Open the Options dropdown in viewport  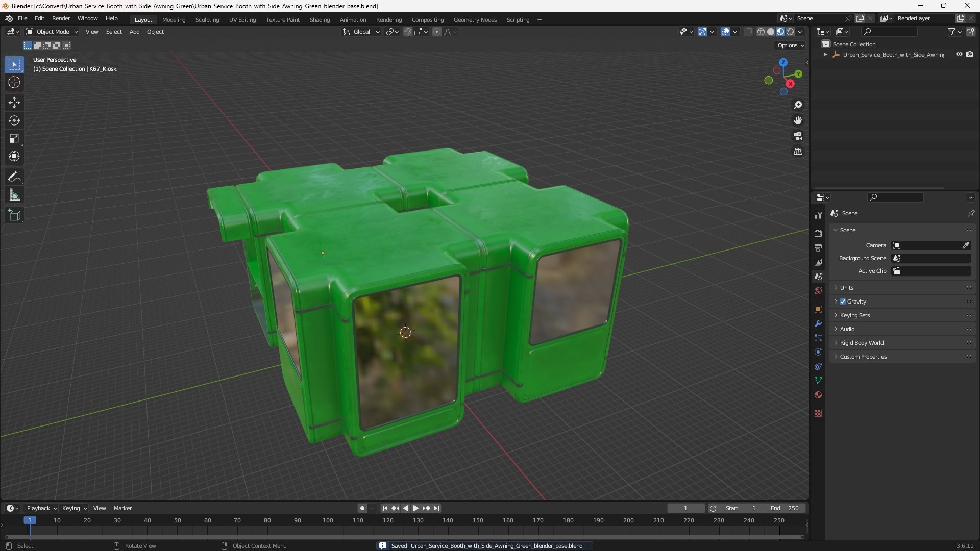click(791, 45)
